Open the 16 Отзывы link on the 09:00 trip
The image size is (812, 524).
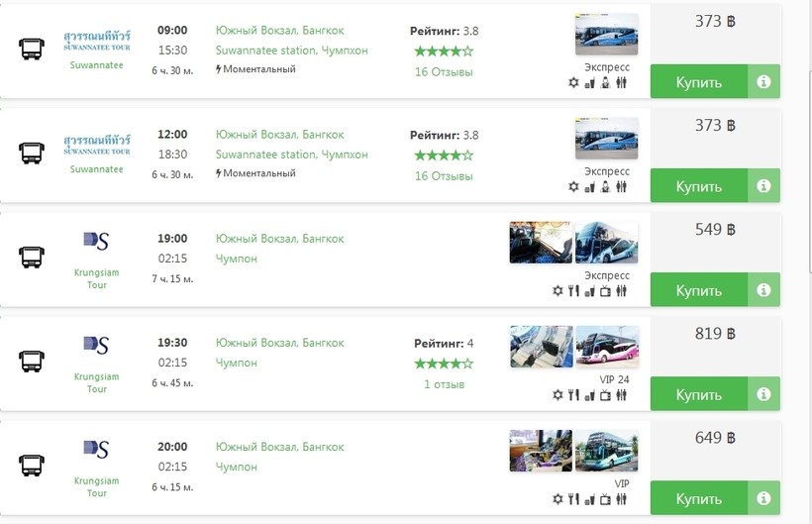[x=443, y=72]
